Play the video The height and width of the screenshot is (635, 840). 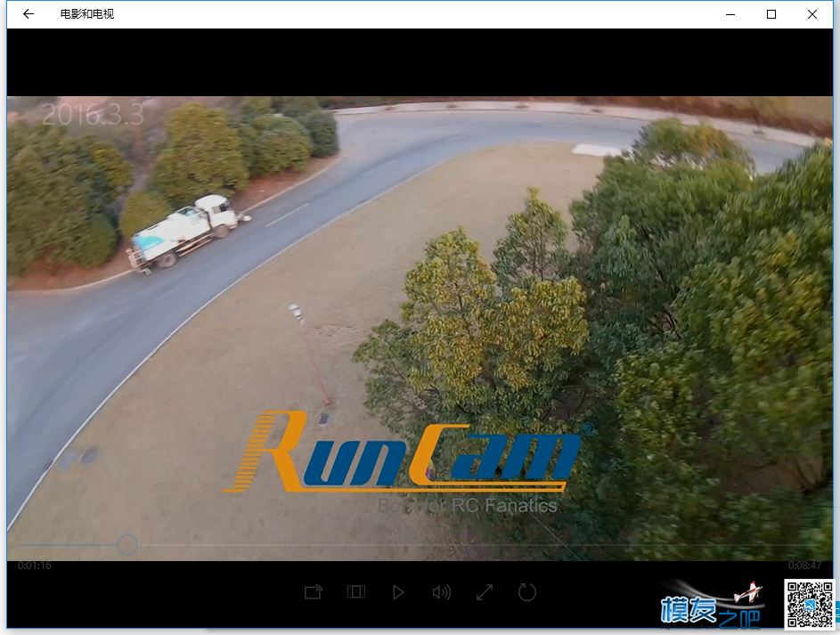pyautogui.click(x=398, y=592)
